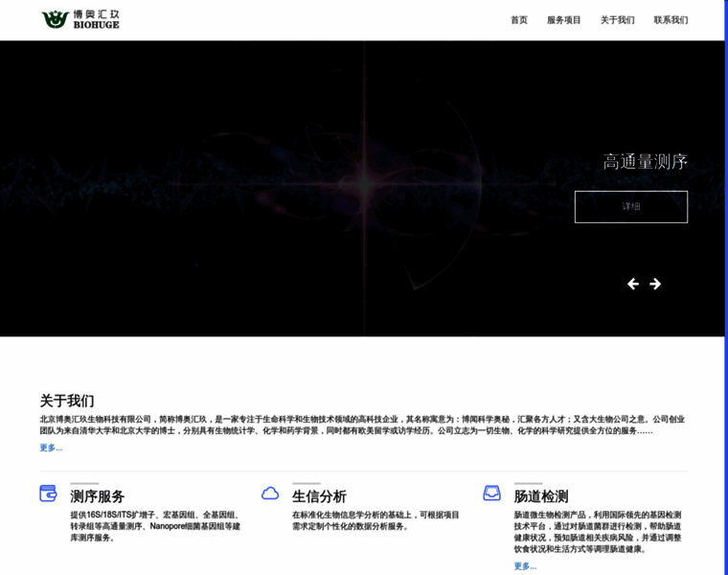Image resolution: width=728 pixels, height=575 pixels.
Task: Click description starting 在标准化生物信息学分析
Action: 375,520
